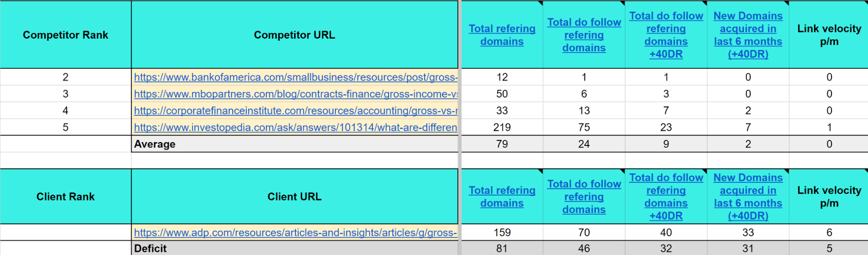Select the Average row label cell
This screenshot has height=255, width=868.
pyautogui.click(x=294, y=144)
